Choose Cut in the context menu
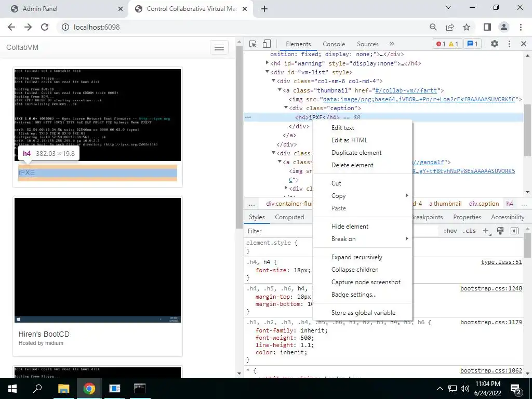Screen dimensions: 532x399 click(362, 183)
